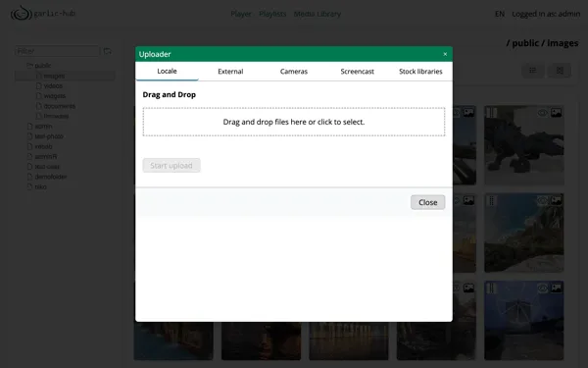Toggle the eye icon on rocky coast thumbnail

(x=543, y=201)
